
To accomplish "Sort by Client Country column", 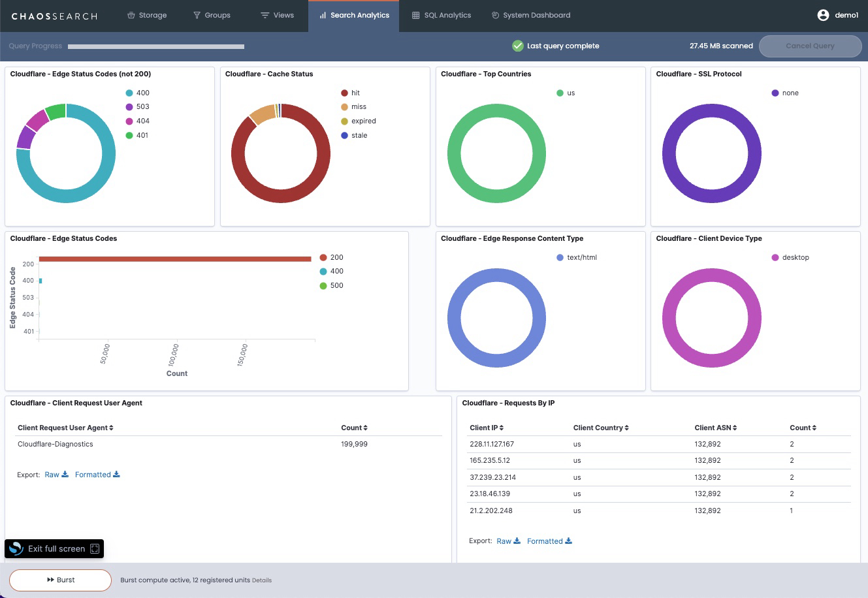I will tap(601, 428).
